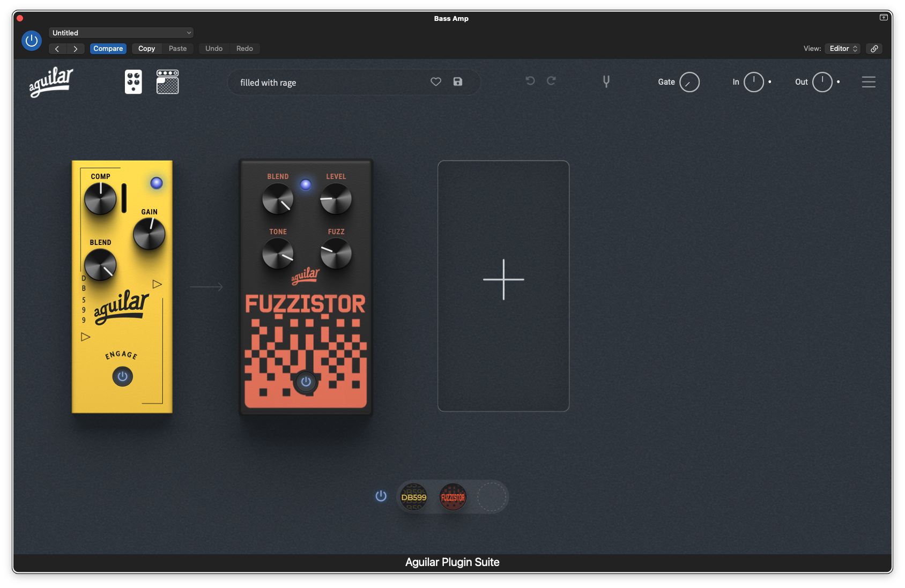The height and width of the screenshot is (588, 905).
Task: Open the pedalboard view icon
Action: point(133,82)
